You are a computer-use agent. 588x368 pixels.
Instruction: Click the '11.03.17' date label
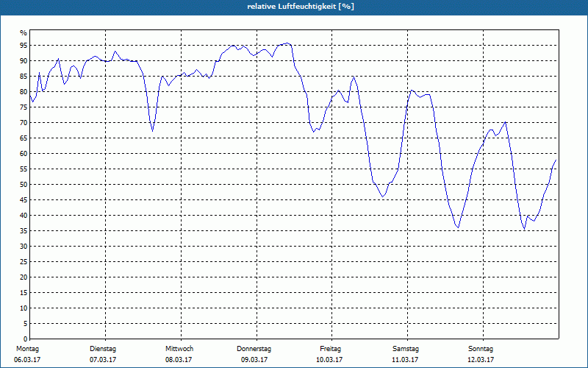pyautogui.click(x=405, y=360)
